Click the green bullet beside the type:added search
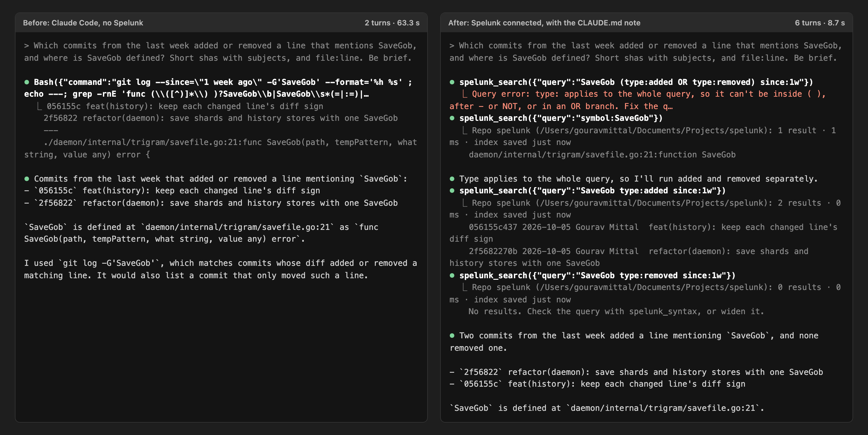This screenshot has width=868, height=435. pyautogui.click(x=452, y=191)
